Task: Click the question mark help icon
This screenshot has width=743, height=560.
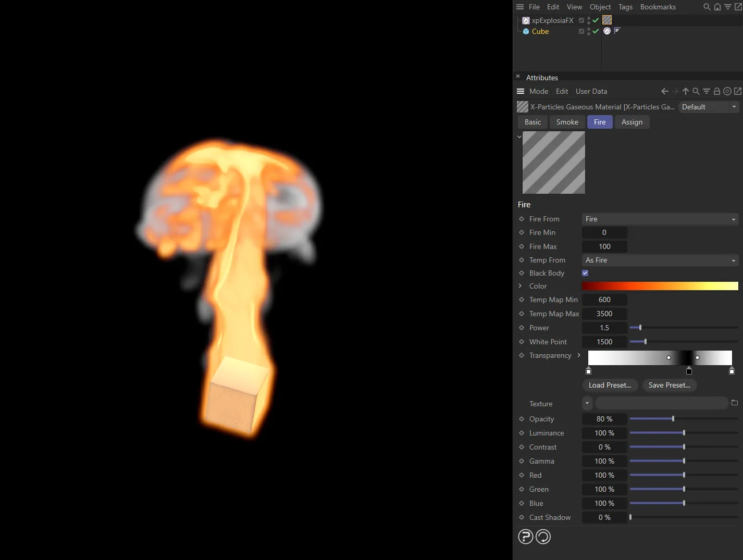Action: [526, 537]
